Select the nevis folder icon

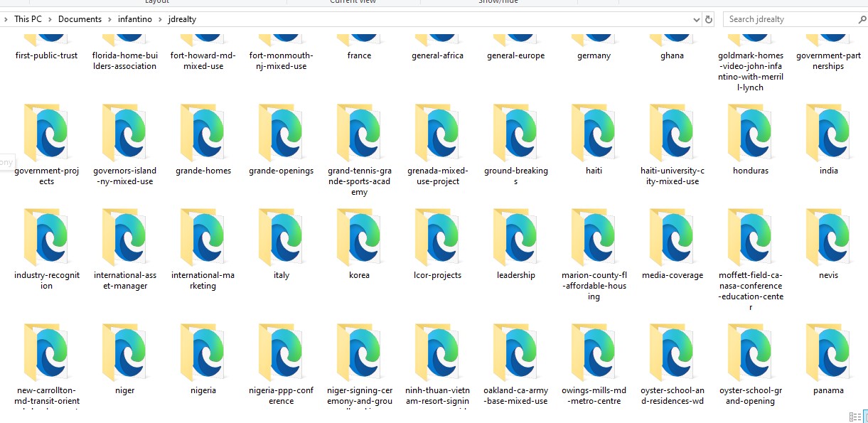(828, 238)
